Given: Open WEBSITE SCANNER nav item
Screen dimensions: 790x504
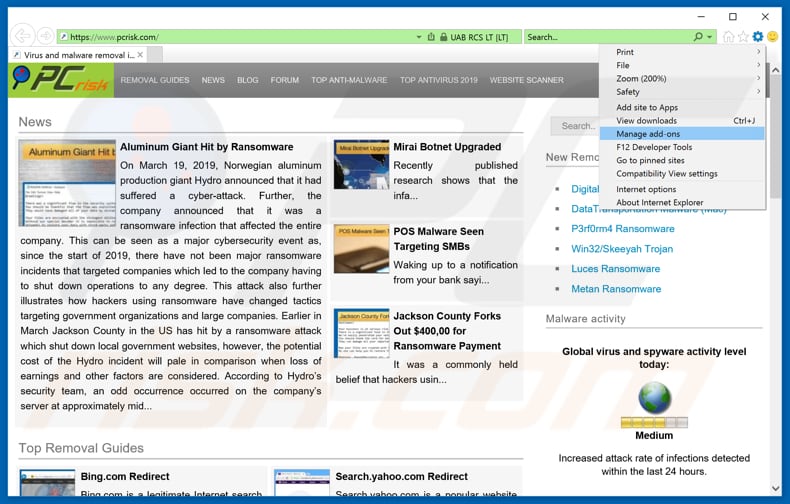Looking at the screenshot, I should point(526,80).
